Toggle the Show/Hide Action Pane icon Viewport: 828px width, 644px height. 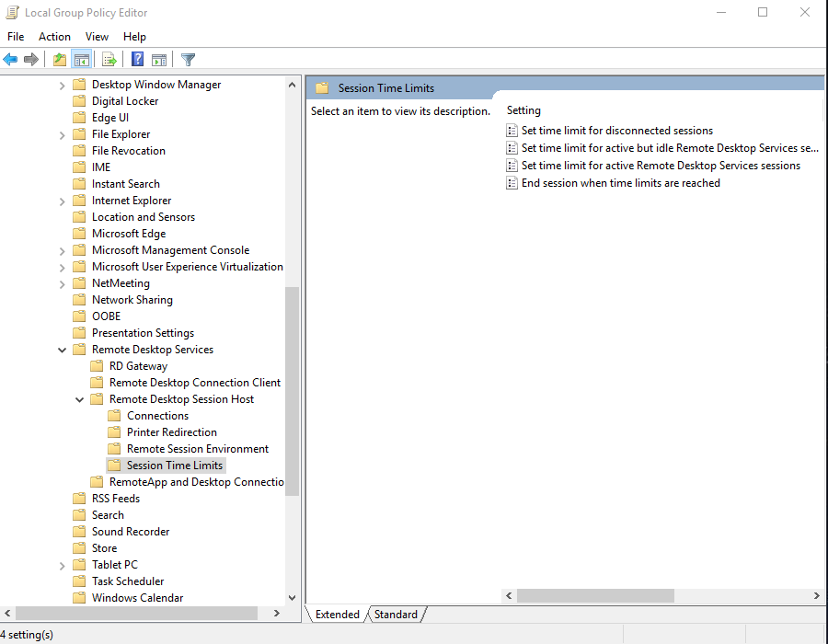(x=159, y=59)
